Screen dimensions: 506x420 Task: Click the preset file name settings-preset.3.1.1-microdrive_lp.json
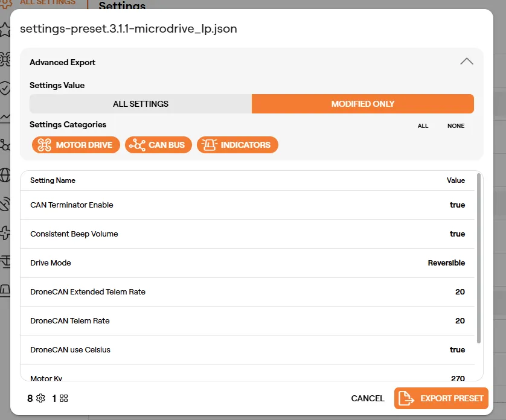(129, 29)
